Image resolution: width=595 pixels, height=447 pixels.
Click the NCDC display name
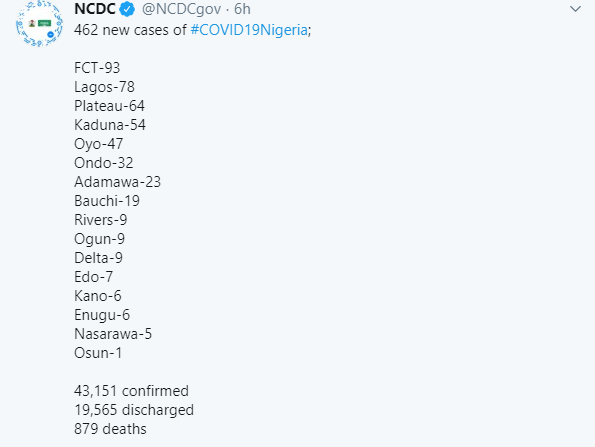(95, 9)
